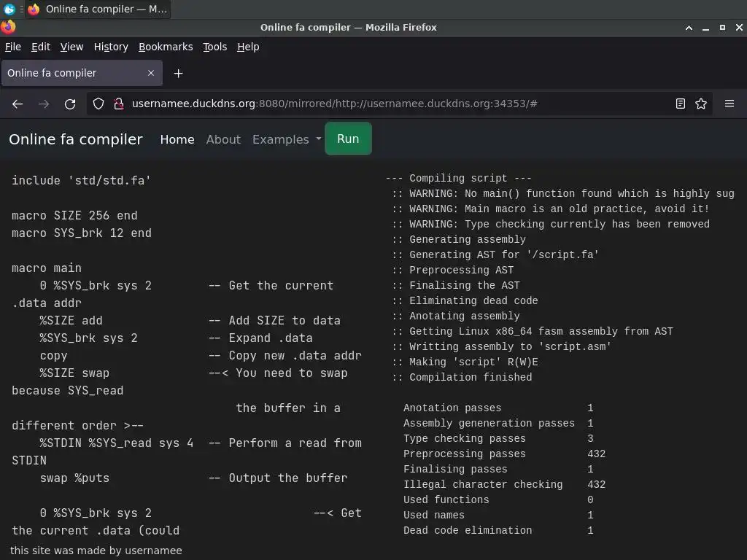This screenshot has height=560, width=747.
Task: Select Firefox taskbar entry Online fa compiler
Action: tap(98, 9)
